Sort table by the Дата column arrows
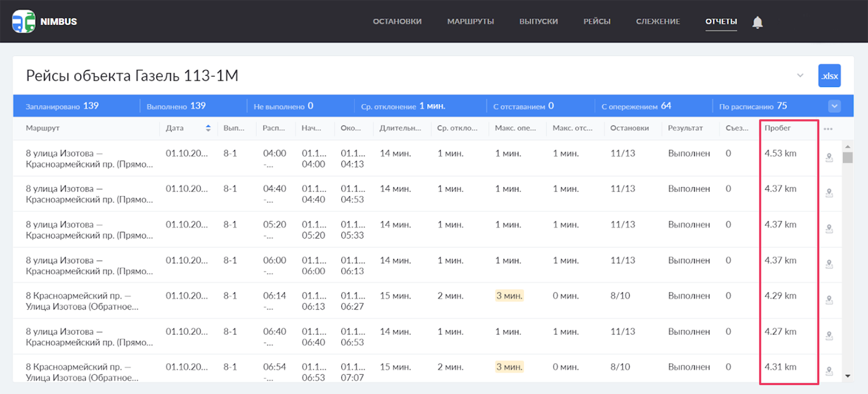 pos(208,128)
